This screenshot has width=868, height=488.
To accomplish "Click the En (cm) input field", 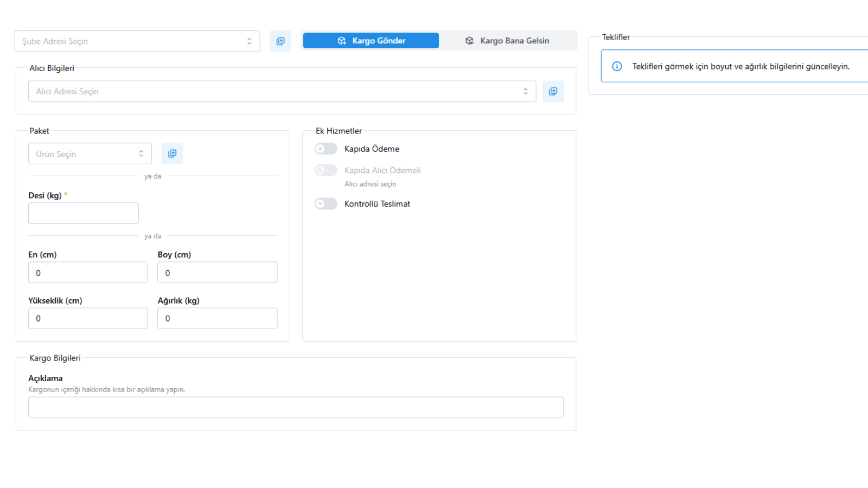I will click(88, 273).
